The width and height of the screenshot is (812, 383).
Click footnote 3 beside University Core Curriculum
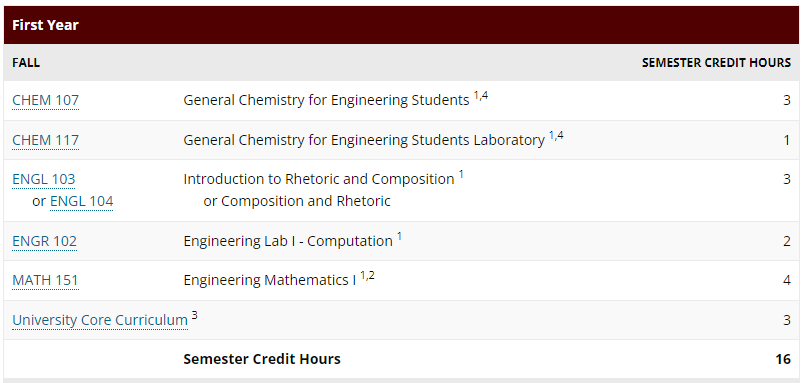pos(194,315)
